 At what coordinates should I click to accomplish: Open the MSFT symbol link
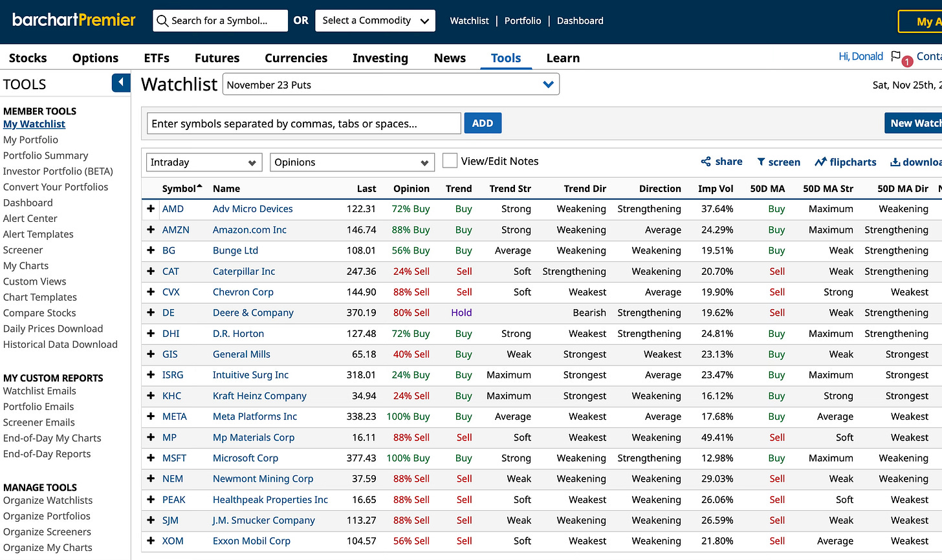pos(174,458)
